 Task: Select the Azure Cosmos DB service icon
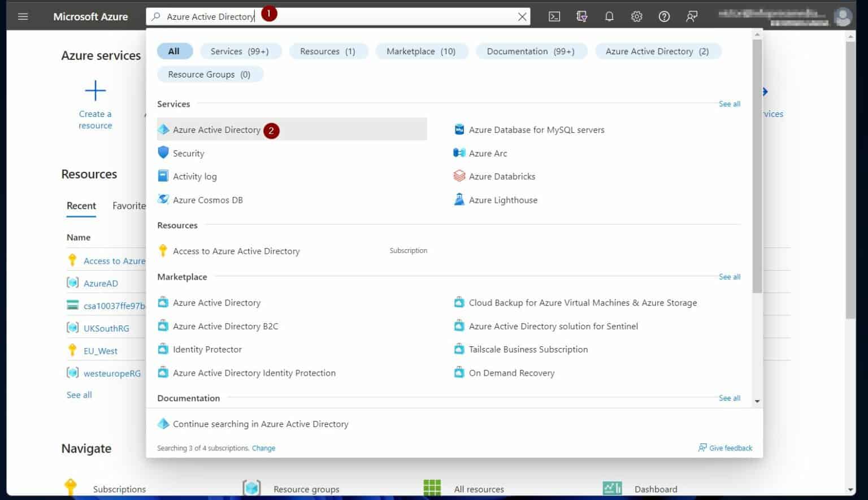click(163, 199)
